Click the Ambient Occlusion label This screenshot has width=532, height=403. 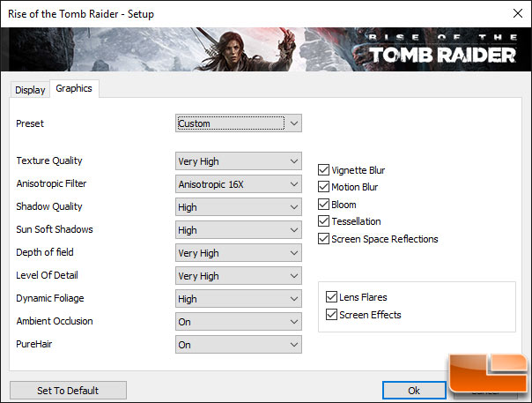pyautogui.click(x=55, y=321)
